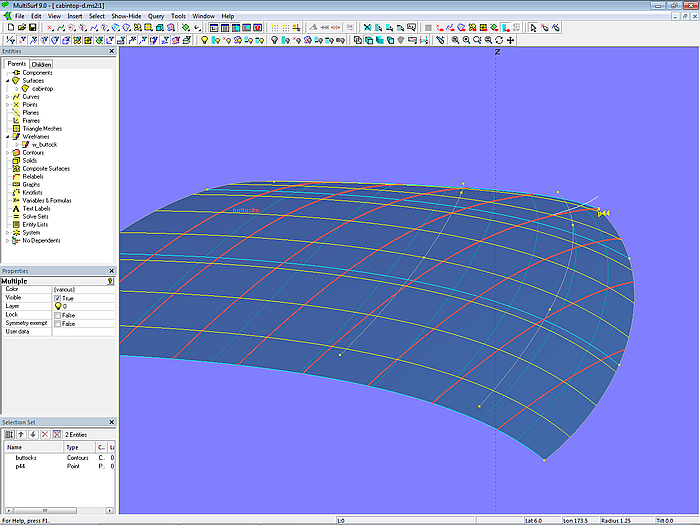Expand the Contours tree node
700x525 pixels.
(x=7, y=153)
